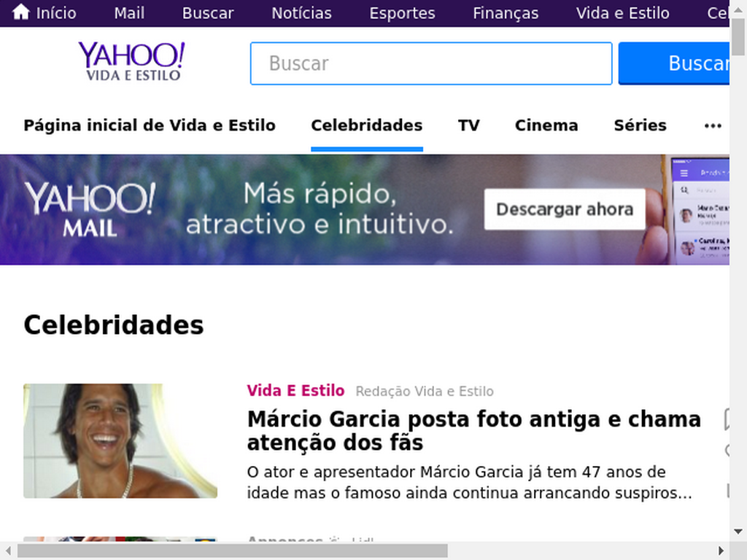Open the Séries tab
747x560 pixels.
tap(640, 125)
